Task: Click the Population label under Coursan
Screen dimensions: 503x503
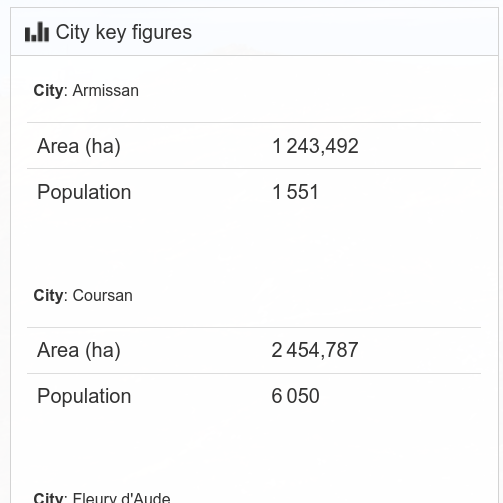Action: (x=84, y=397)
